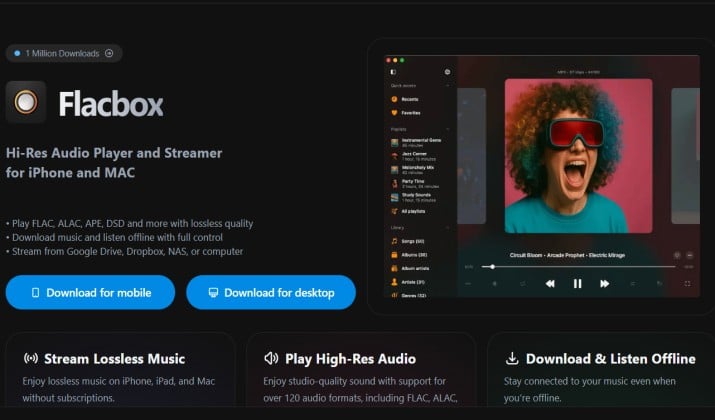This screenshot has height=420, width=715.
Task: Click the rewind button in the player preview
Action: click(550, 284)
